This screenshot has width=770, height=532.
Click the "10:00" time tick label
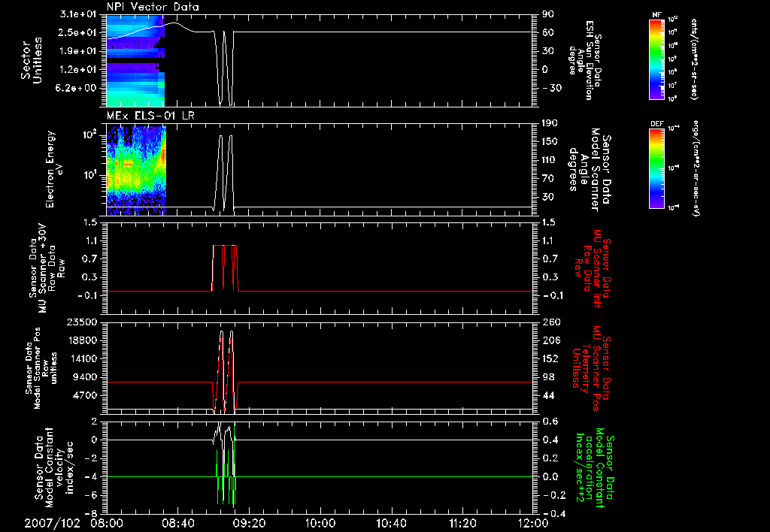[320, 523]
